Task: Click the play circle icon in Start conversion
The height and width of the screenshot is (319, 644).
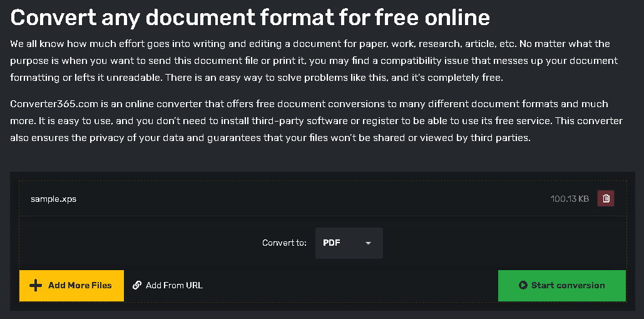Action: point(523,285)
